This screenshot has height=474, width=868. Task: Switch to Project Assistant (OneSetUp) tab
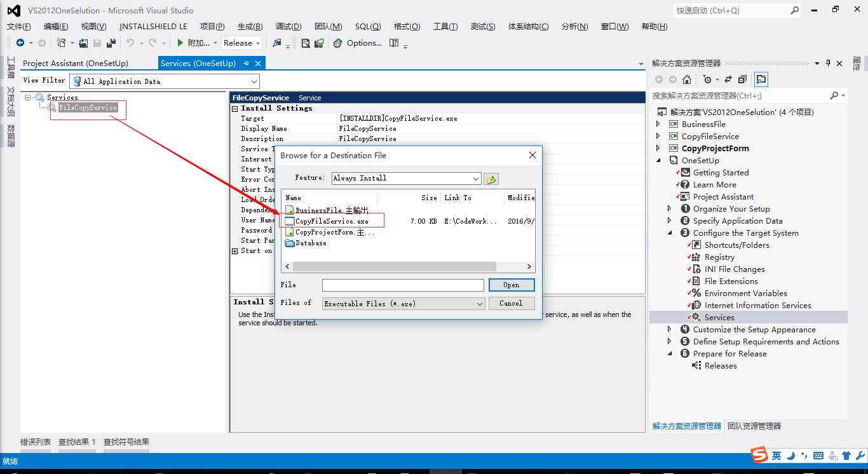(x=76, y=63)
